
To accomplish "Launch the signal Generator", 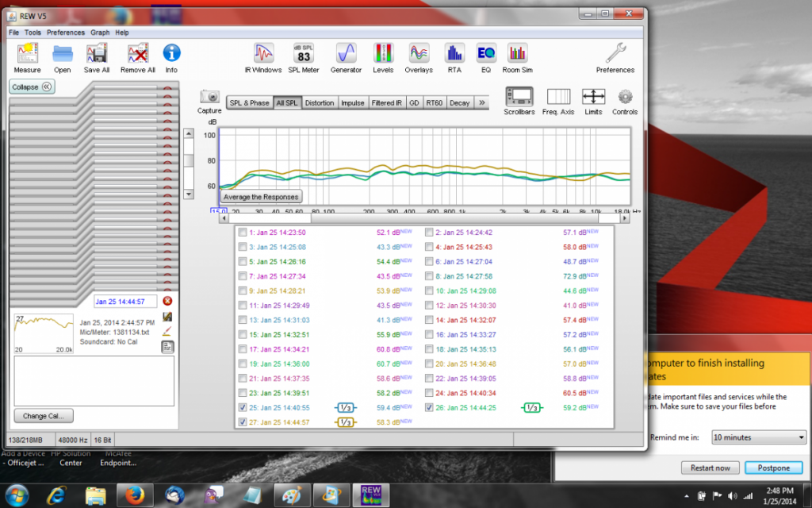I will pyautogui.click(x=346, y=53).
